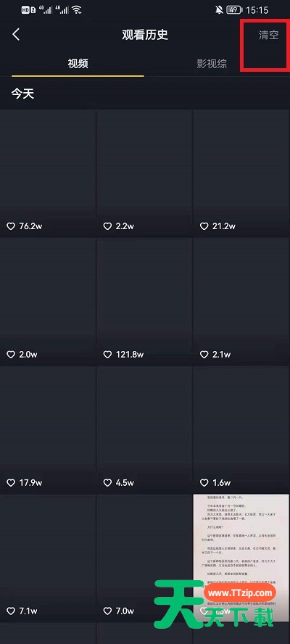This screenshot has width=290, height=644.
Task: Tap the www.TTzip.com watermark link
Action: coord(240,593)
